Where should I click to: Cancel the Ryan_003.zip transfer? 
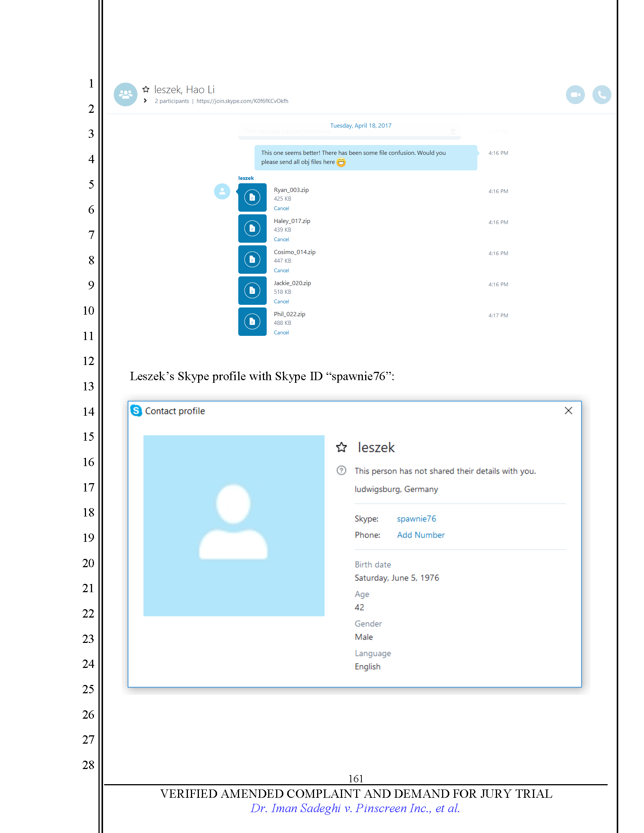click(281, 209)
